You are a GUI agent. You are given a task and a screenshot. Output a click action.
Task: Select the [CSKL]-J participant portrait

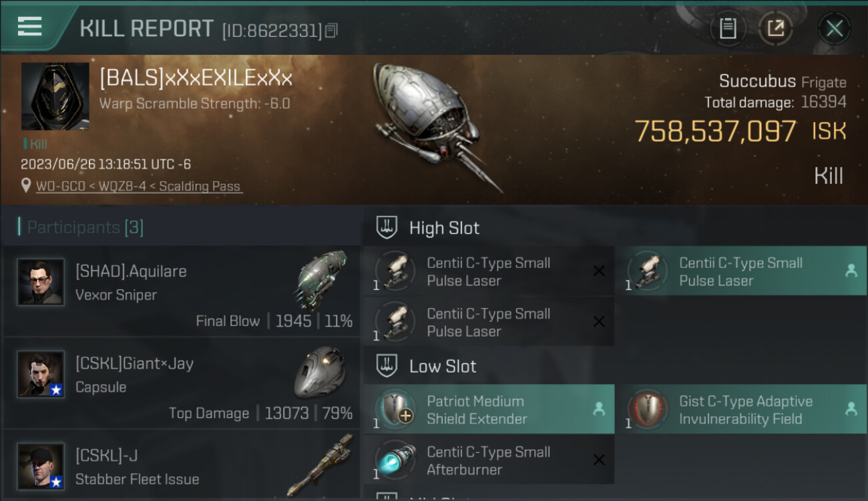coord(41,466)
